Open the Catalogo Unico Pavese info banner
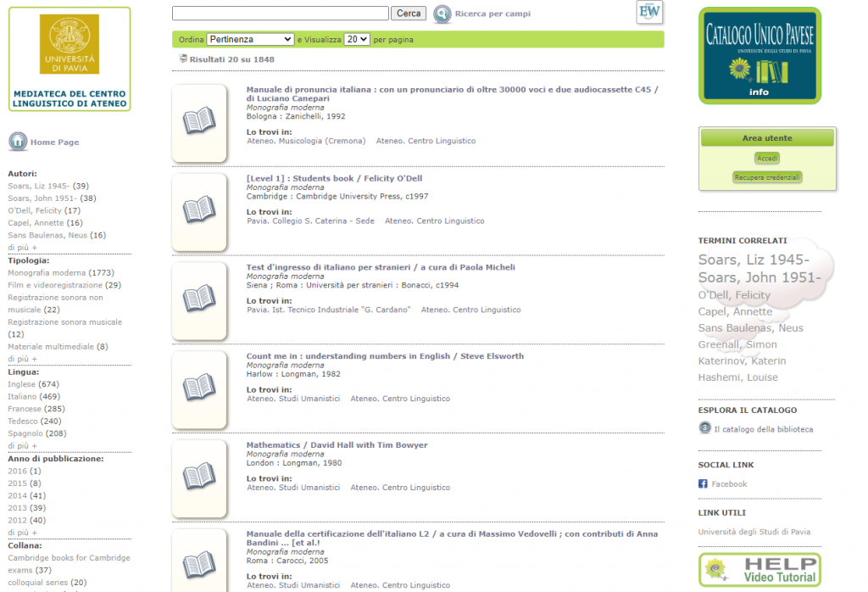 759,55
